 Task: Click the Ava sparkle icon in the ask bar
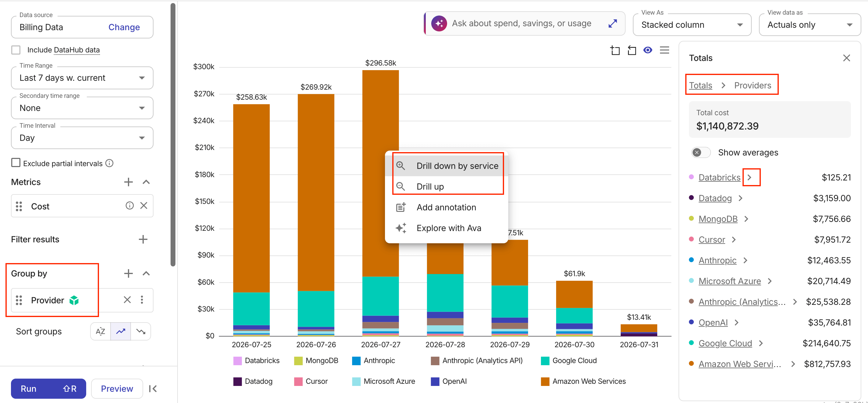(439, 23)
